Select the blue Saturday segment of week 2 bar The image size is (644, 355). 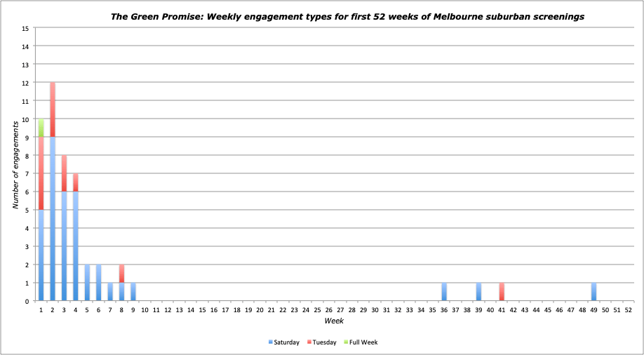[x=53, y=219]
